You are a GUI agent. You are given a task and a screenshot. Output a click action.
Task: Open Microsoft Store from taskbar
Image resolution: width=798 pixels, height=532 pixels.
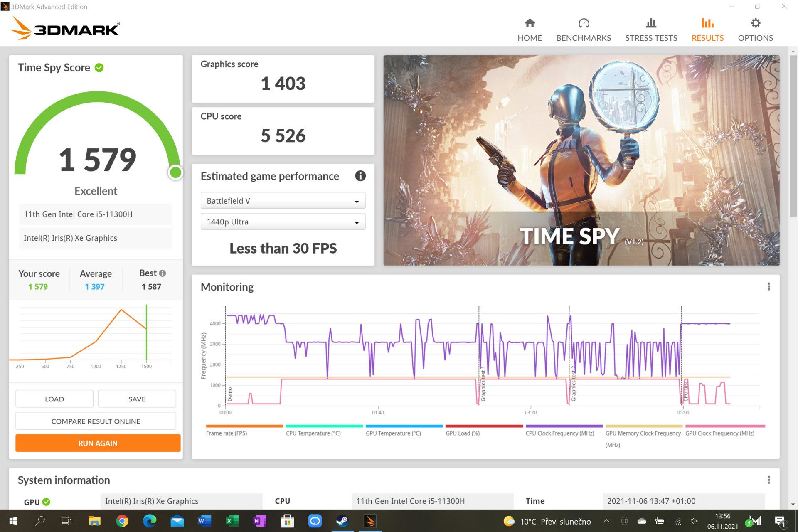(x=287, y=521)
